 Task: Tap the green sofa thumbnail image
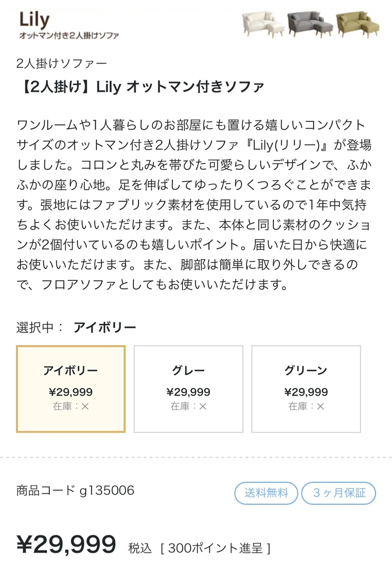coord(357,24)
